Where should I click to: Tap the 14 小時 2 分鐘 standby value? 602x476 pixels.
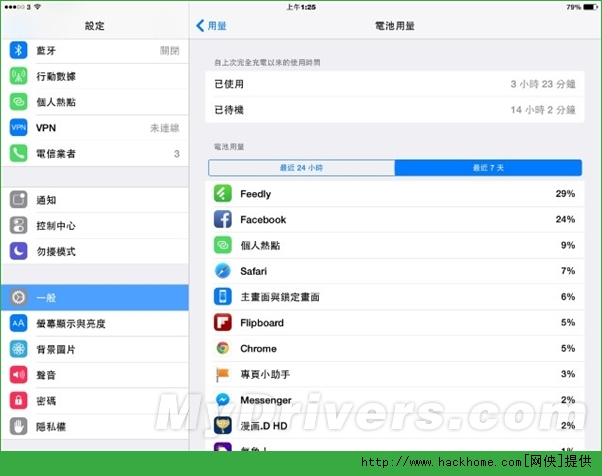coord(543,110)
